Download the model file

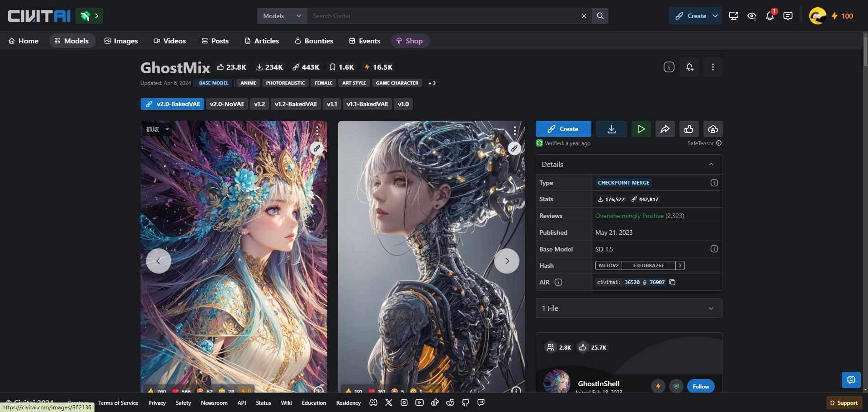[x=611, y=129]
